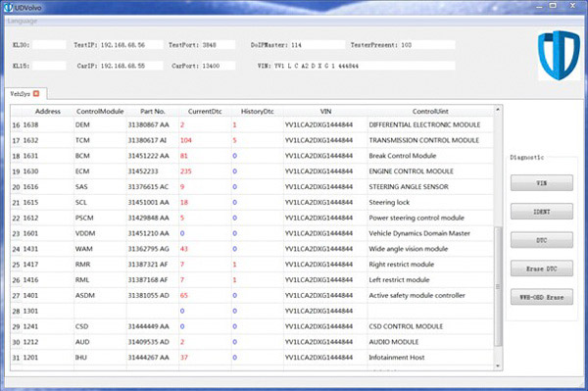Select the TCM module cell

[100, 140]
